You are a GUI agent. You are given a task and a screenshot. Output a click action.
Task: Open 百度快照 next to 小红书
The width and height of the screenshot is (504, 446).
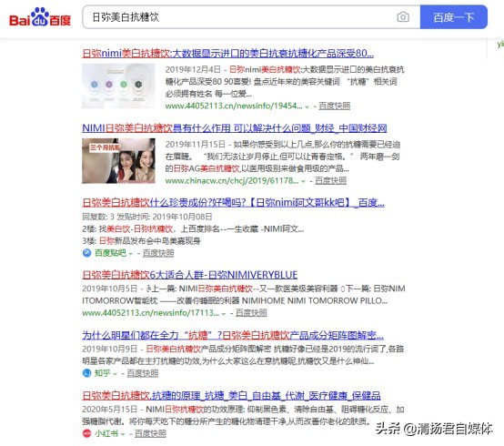pos(150,433)
